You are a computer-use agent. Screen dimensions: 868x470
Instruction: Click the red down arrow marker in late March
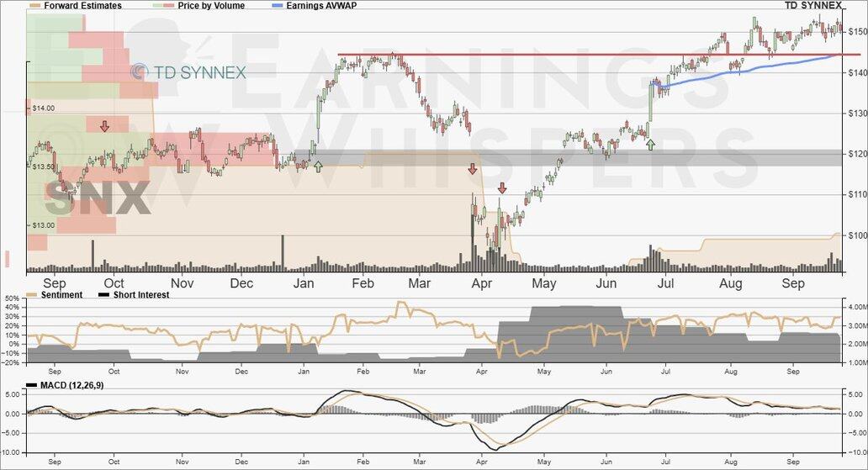point(472,169)
